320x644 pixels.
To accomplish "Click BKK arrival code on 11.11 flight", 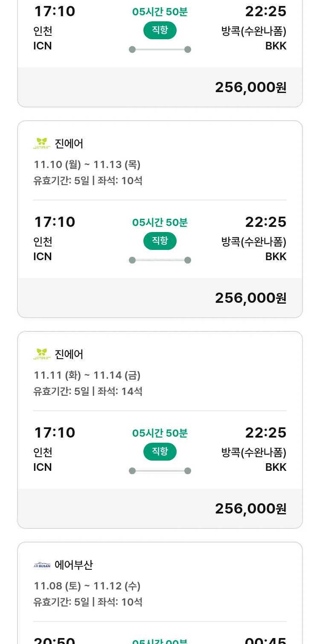I will coord(276,467).
